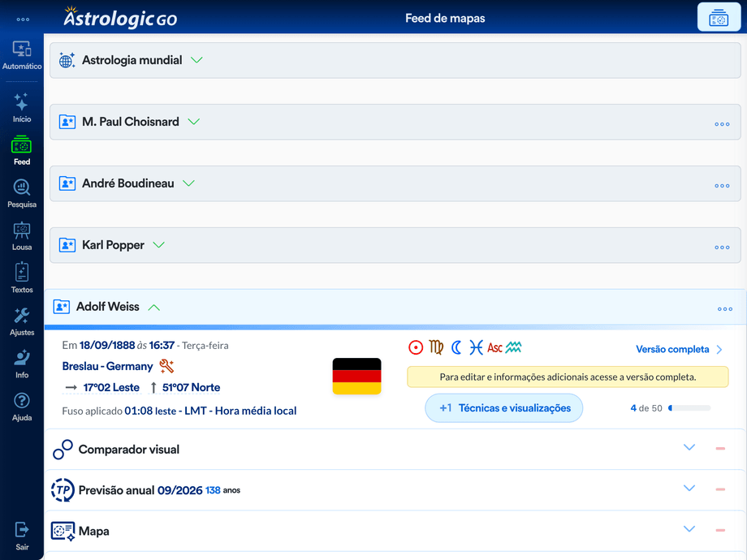747x560 pixels.
Task: Open options menu for André Boudineau
Action: pyautogui.click(x=722, y=186)
